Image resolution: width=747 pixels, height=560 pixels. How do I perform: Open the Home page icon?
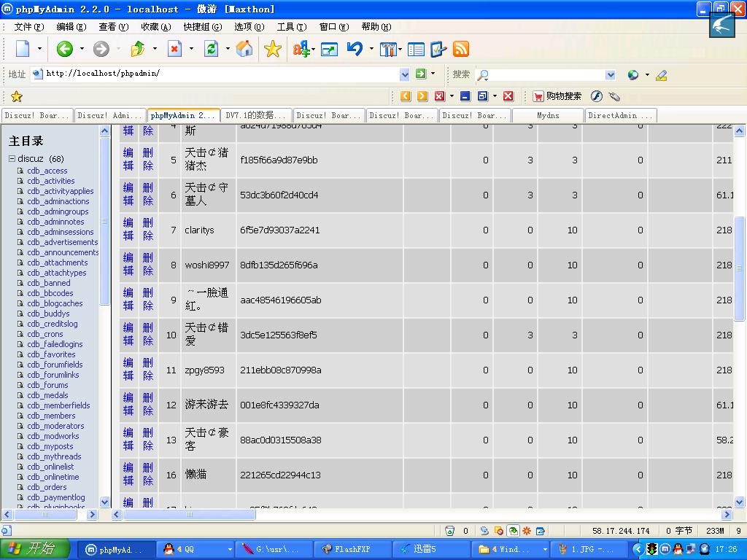pyautogui.click(x=244, y=49)
